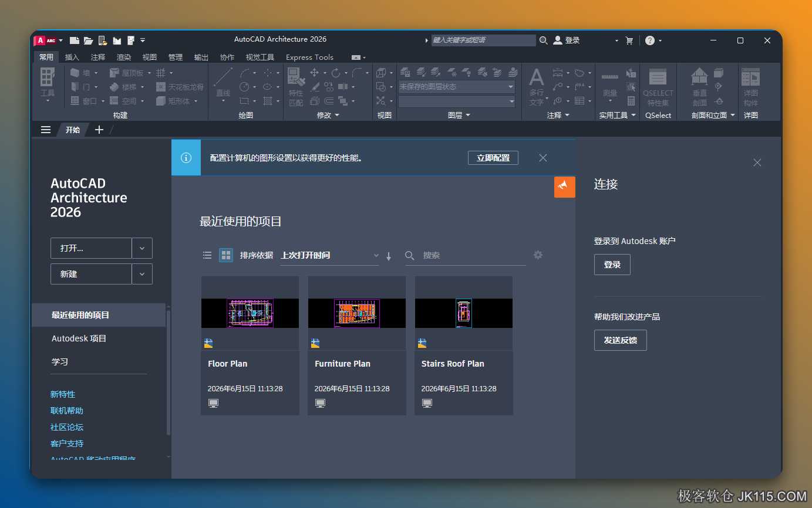Viewport: 812px width, 508px height.
Task: Click the 打开... button
Action: pyautogui.click(x=91, y=248)
